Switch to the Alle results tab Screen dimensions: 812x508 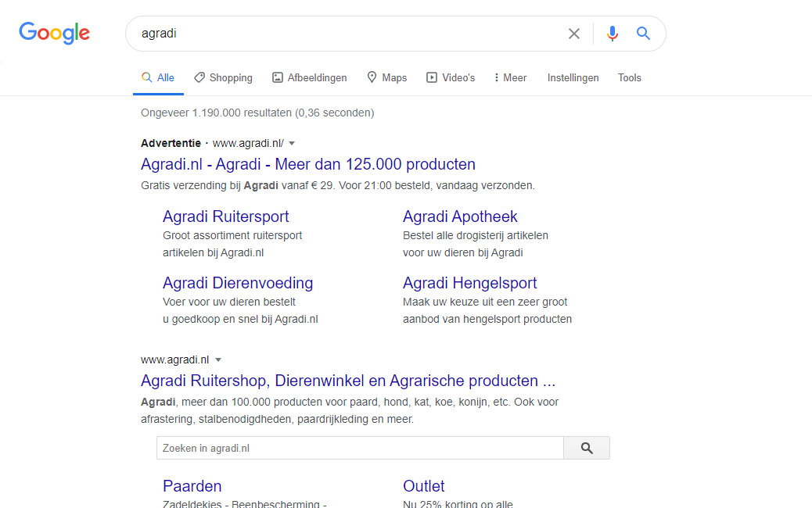158,77
